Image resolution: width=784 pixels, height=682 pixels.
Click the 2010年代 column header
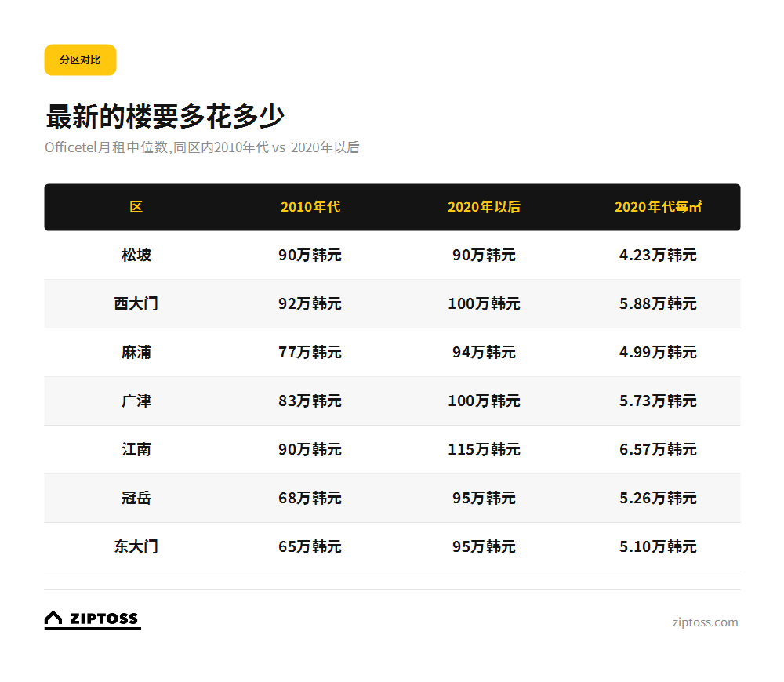pyautogui.click(x=310, y=207)
